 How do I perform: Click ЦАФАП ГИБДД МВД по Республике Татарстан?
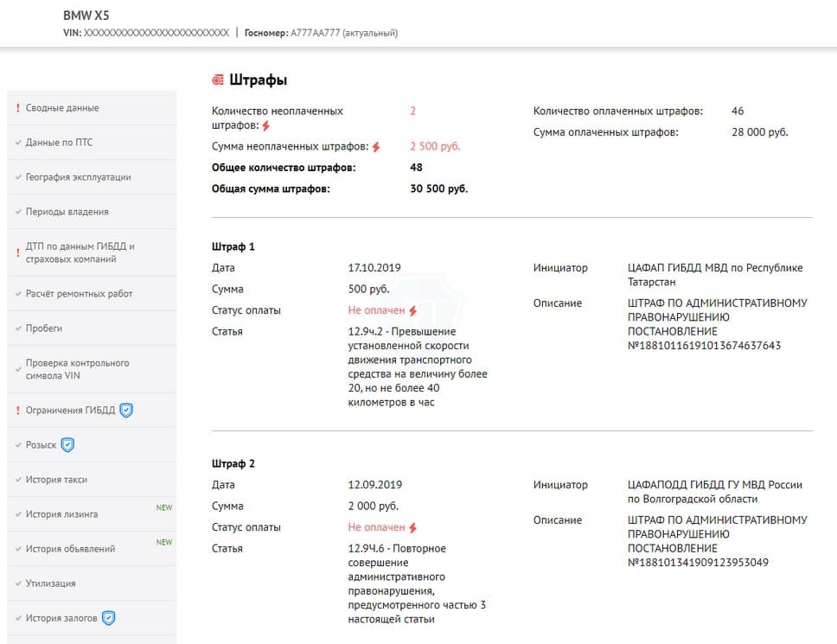715,275
